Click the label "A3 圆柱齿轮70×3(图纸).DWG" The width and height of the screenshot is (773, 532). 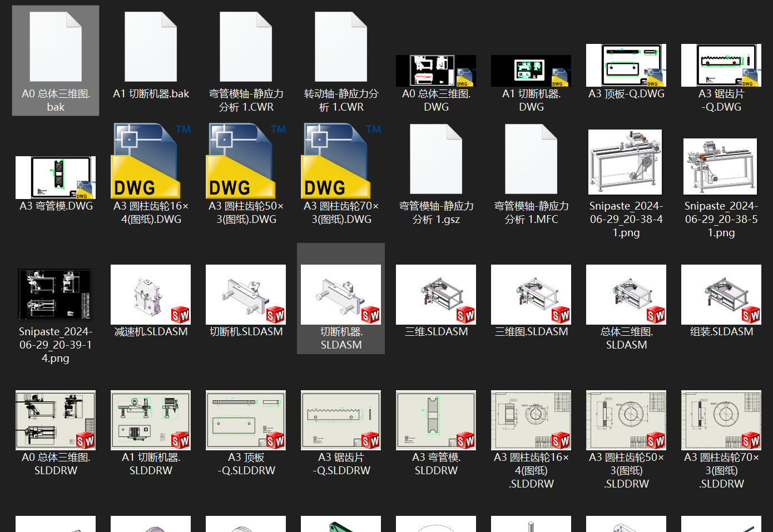coord(341,213)
